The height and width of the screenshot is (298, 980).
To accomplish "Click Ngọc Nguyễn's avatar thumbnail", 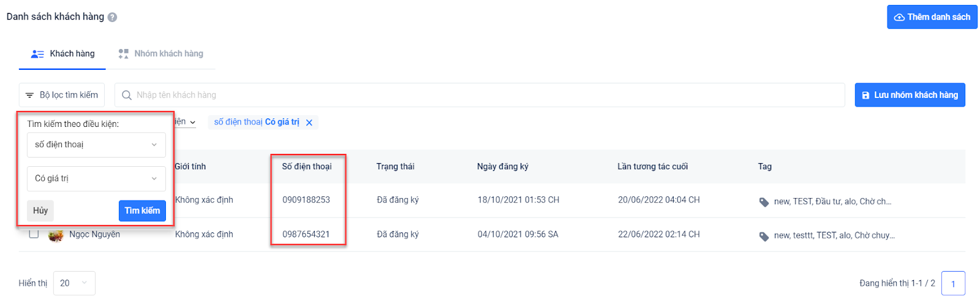I will [56, 235].
